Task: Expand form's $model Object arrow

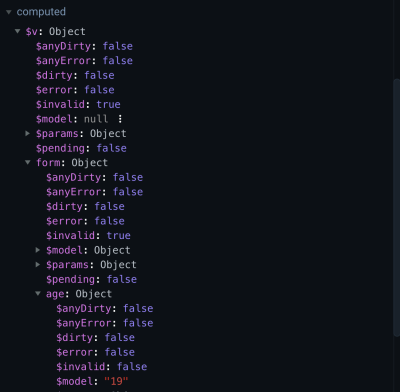Action: point(38,250)
